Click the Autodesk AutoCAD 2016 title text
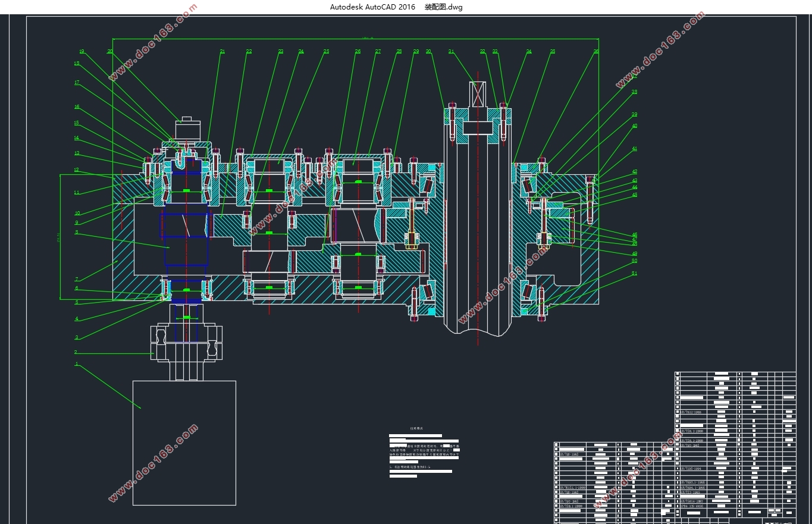This screenshot has height=524, width=812. 372,7
